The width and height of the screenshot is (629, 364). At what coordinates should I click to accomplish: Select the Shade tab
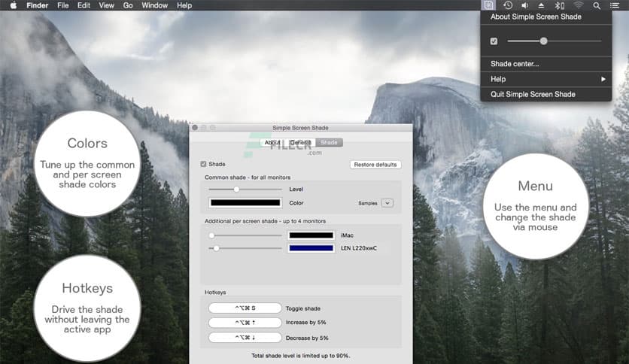tap(329, 142)
